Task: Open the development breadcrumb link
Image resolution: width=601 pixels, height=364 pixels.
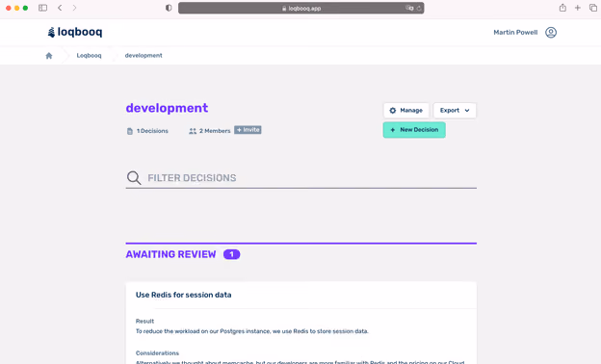Action: pyautogui.click(x=144, y=56)
